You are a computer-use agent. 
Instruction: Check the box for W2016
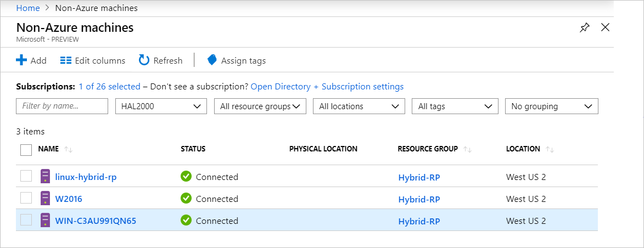click(x=26, y=198)
